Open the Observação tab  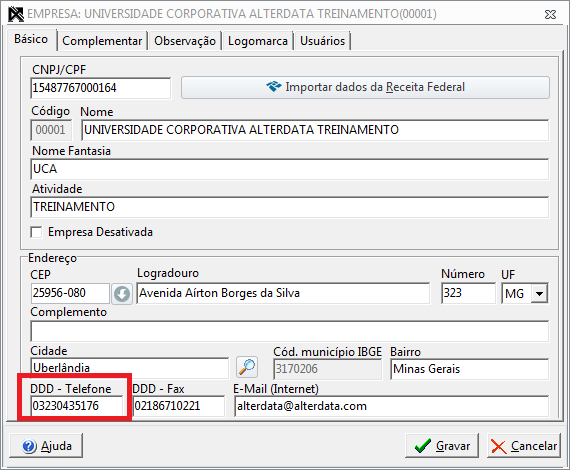point(185,41)
